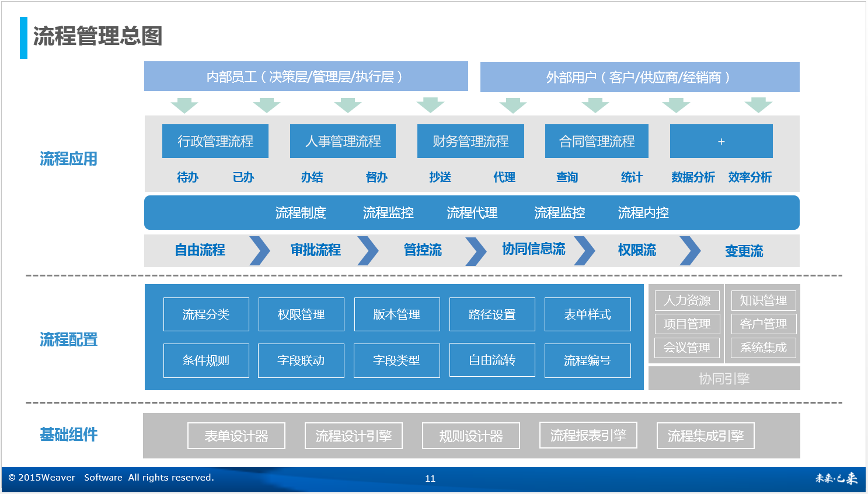Click the plus box beside 合同管理流程

(x=721, y=141)
